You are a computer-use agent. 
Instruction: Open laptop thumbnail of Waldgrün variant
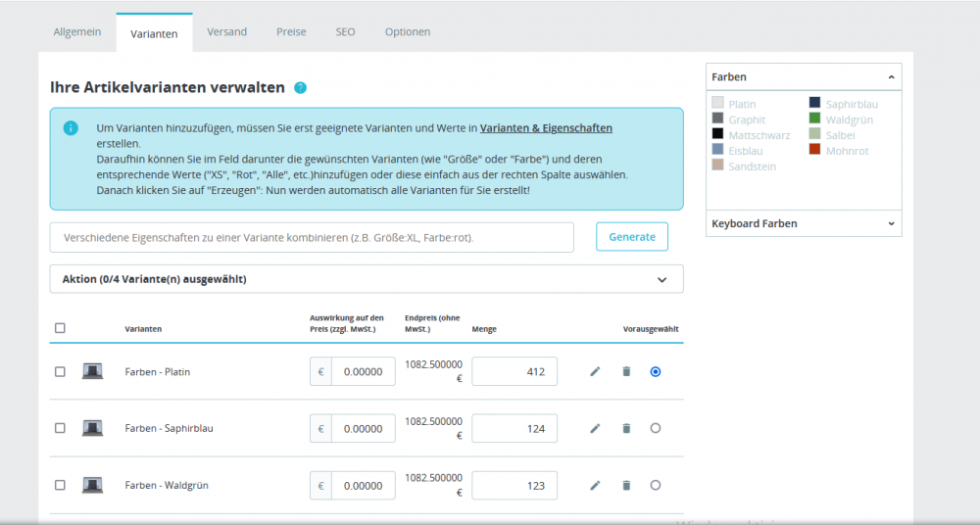click(x=92, y=485)
